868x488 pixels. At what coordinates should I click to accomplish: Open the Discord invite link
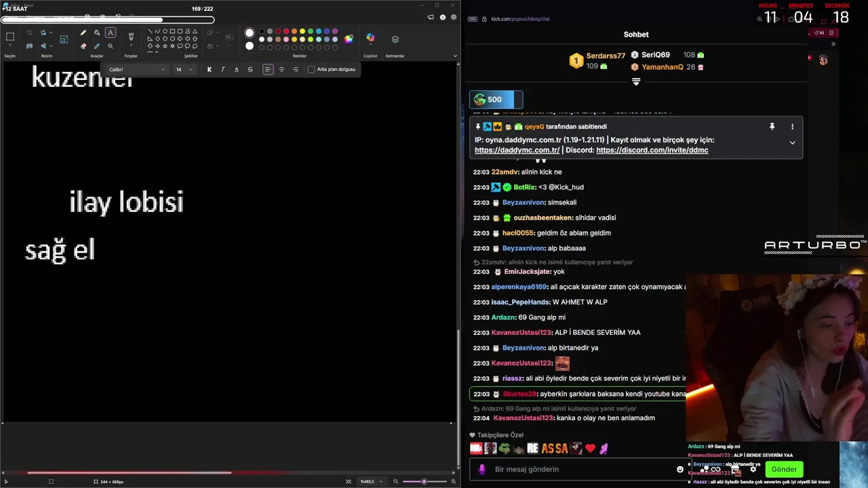coord(652,150)
